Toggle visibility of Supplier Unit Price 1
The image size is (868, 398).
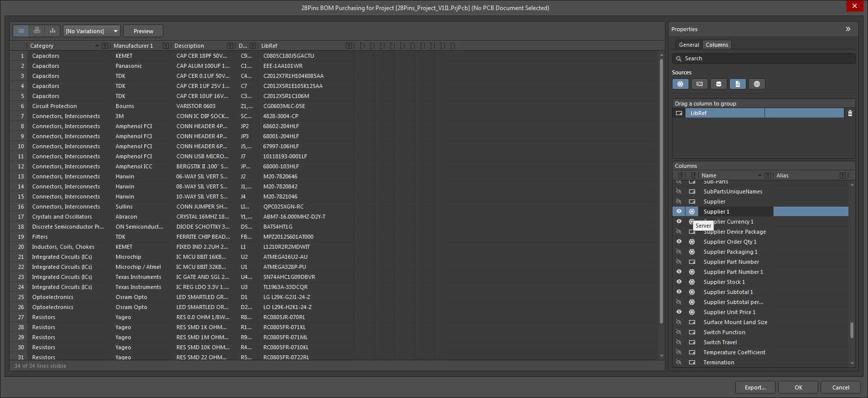(x=679, y=312)
